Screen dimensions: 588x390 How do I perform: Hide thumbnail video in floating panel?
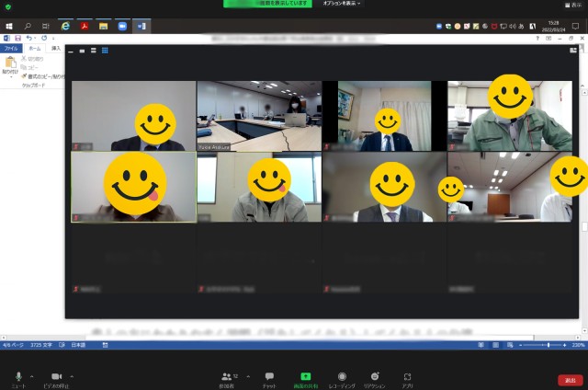[x=71, y=51]
